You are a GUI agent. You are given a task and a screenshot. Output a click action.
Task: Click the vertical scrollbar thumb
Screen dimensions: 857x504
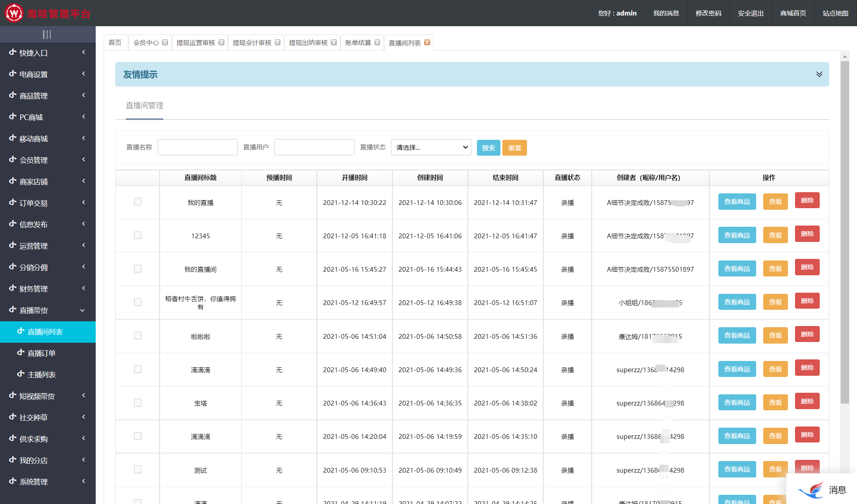(x=845, y=232)
